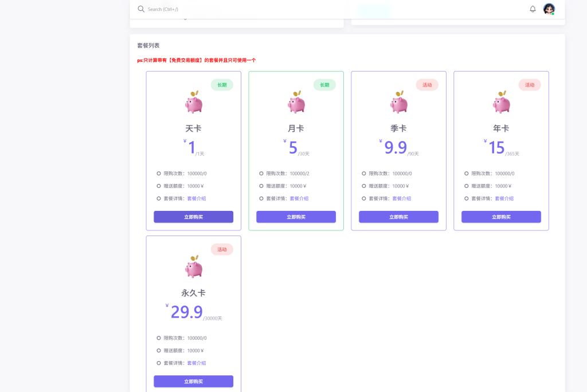Screen dimensions: 587x392
Task: Click the 季卡 piggy bank icon
Action: tap(399, 102)
